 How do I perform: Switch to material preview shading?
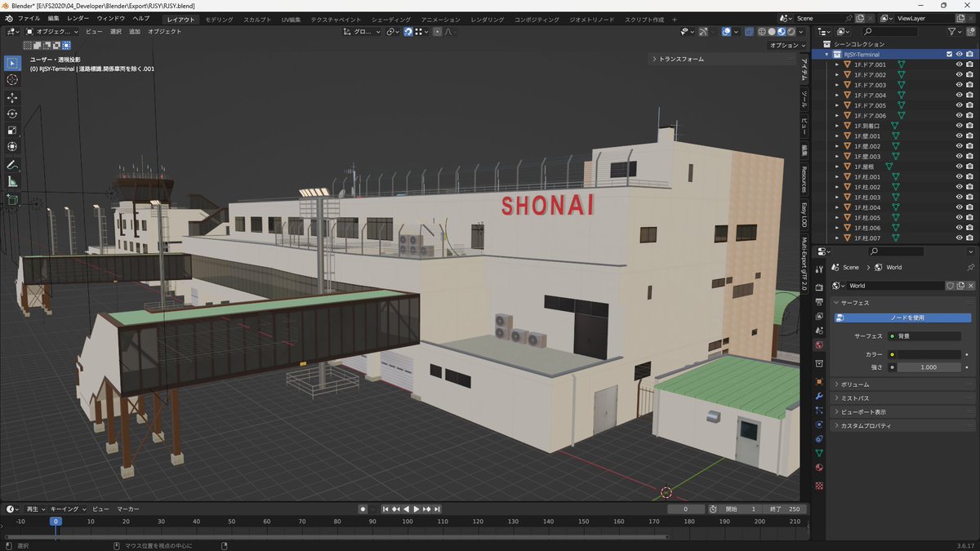781,32
